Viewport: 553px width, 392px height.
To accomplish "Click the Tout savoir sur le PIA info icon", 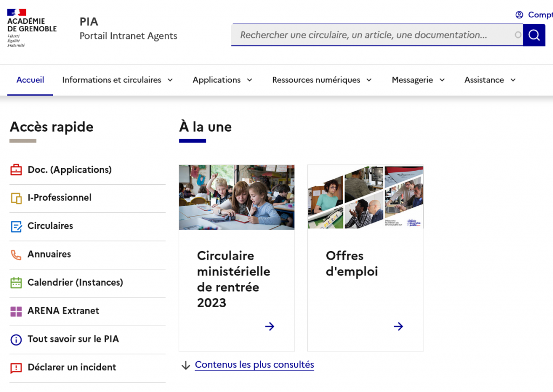I will click(x=16, y=340).
